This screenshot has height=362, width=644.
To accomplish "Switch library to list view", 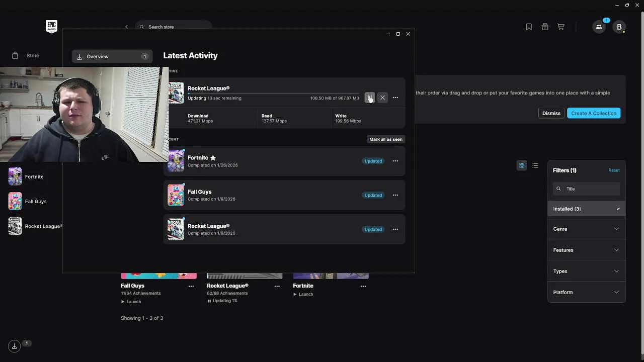I will [535, 165].
